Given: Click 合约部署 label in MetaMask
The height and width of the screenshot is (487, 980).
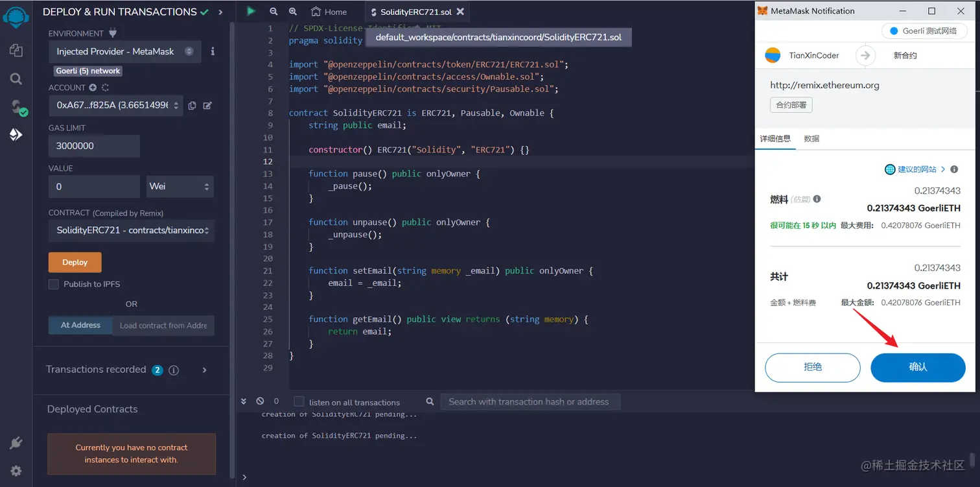Looking at the screenshot, I should [x=791, y=104].
